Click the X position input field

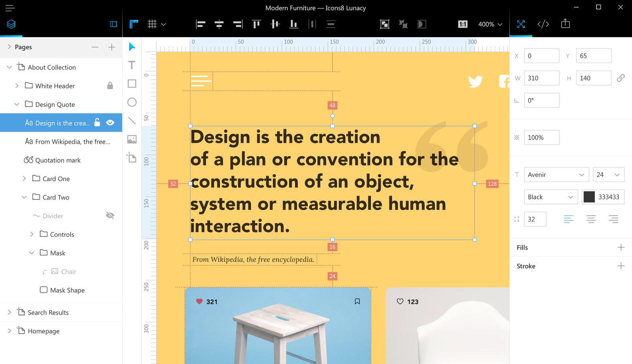pos(542,56)
